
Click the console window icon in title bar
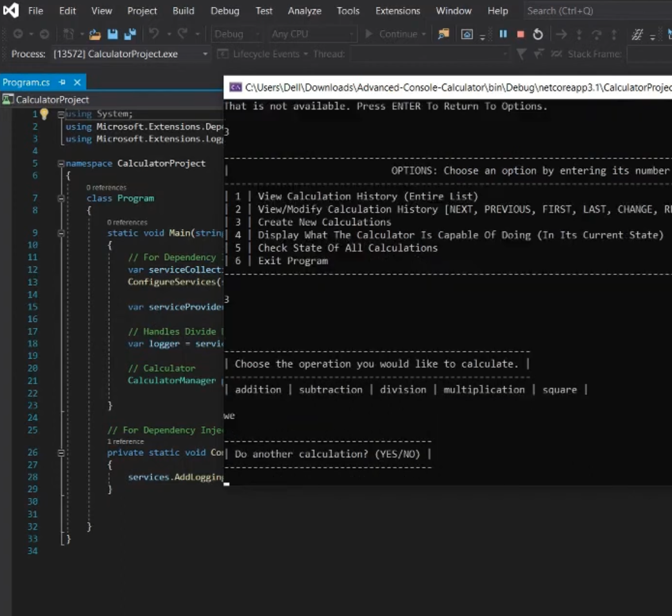click(x=235, y=88)
